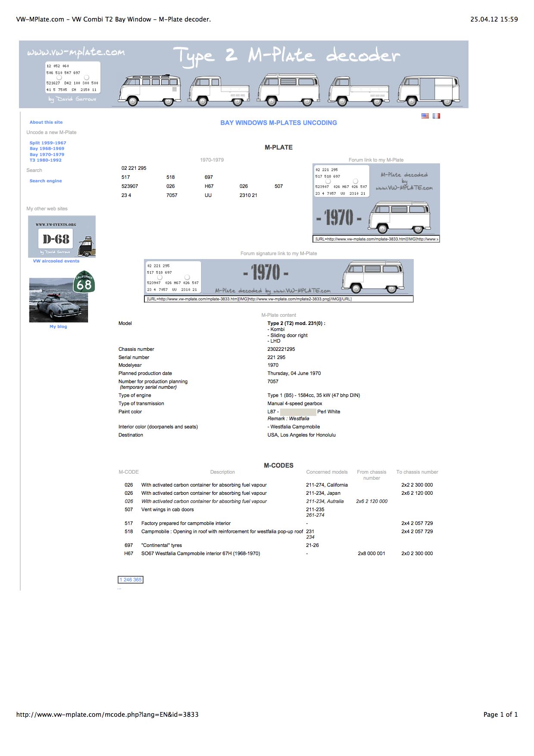Click the UU code in M-Plate grid
534x756 pixels.
pyautogui.click(x=208, y=196)
